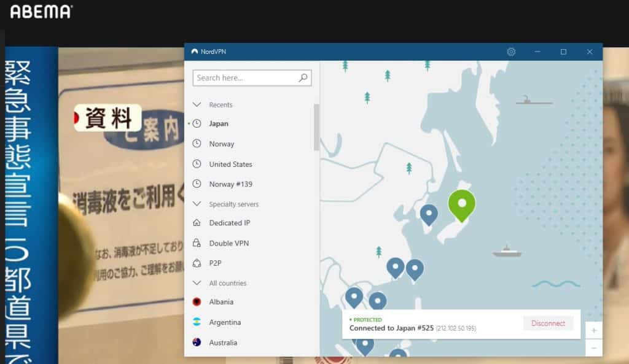Click the search magnifier icon
629x364 pixels.
[303, 77]
